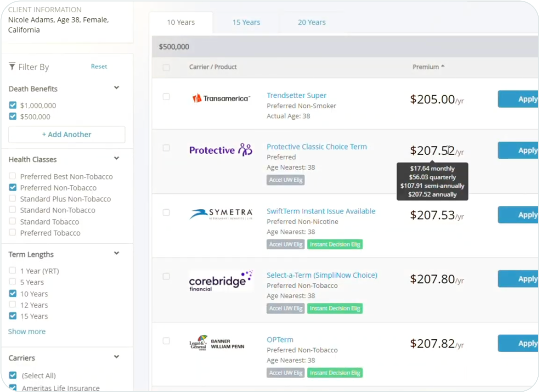Click the $205.00/yr premium amount
Screen dimensions: 539x392
437,99
